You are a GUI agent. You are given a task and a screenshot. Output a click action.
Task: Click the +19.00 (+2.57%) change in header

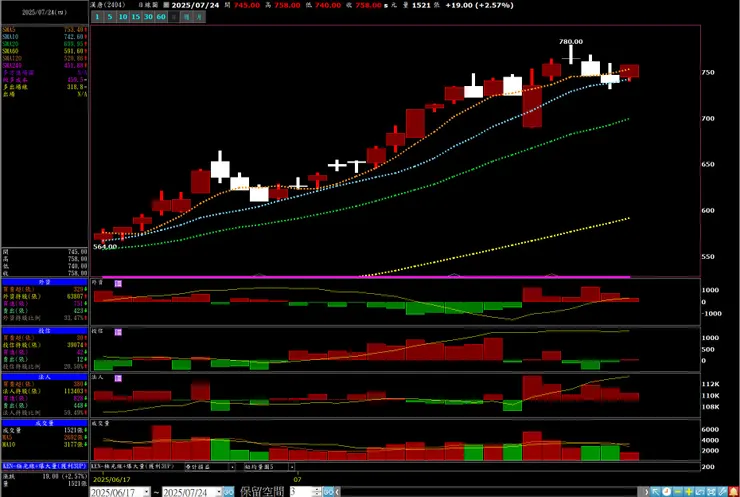tap(479, 5)
